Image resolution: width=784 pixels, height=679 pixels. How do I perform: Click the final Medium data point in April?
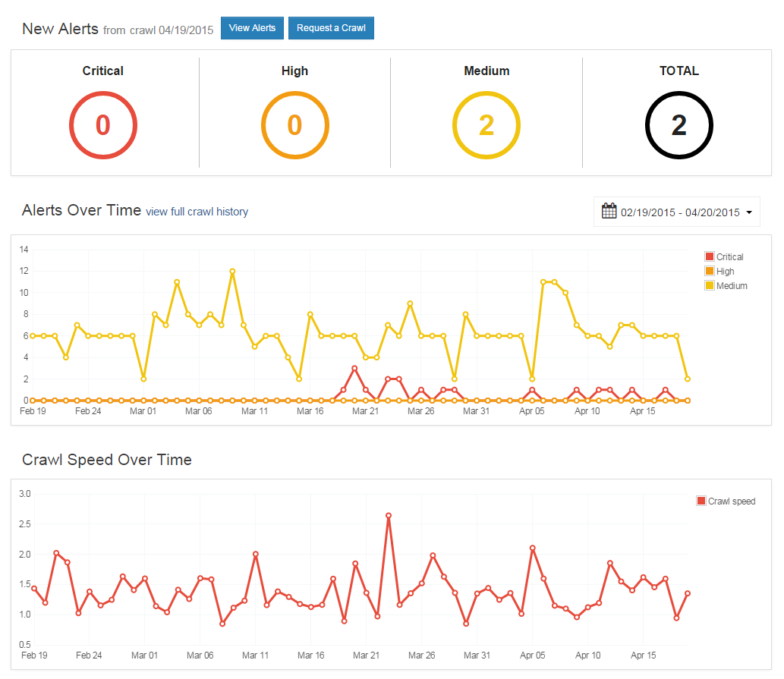688,379
